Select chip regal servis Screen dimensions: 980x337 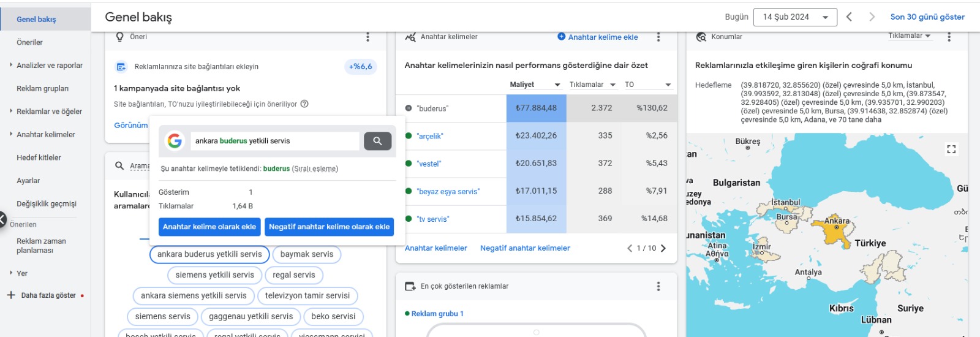pyautogui.click(x=294, y=275)
